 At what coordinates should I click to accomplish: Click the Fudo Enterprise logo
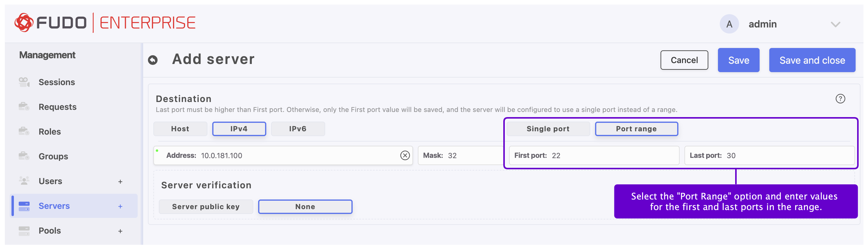[105, 23]
